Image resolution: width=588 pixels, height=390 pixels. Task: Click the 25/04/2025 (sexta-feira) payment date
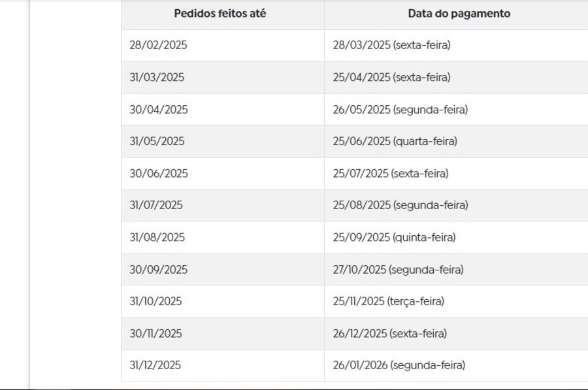pyautogui.click(x=391, y=77)
